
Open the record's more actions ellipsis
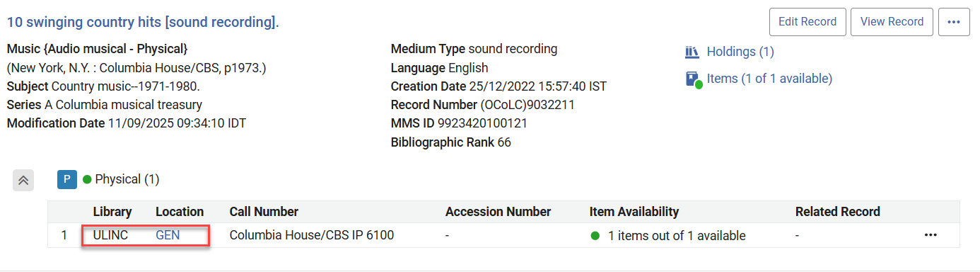(x=953, y=22)
